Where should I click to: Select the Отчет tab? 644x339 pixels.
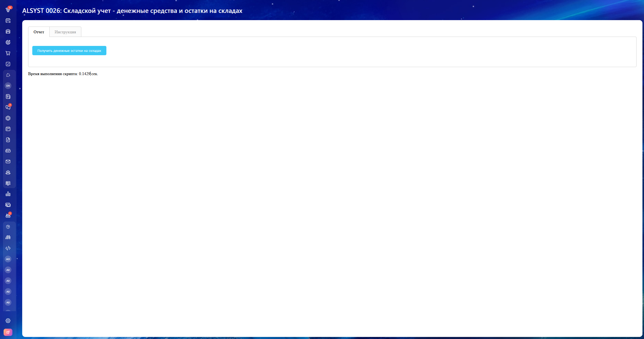[x=39, y=32]
